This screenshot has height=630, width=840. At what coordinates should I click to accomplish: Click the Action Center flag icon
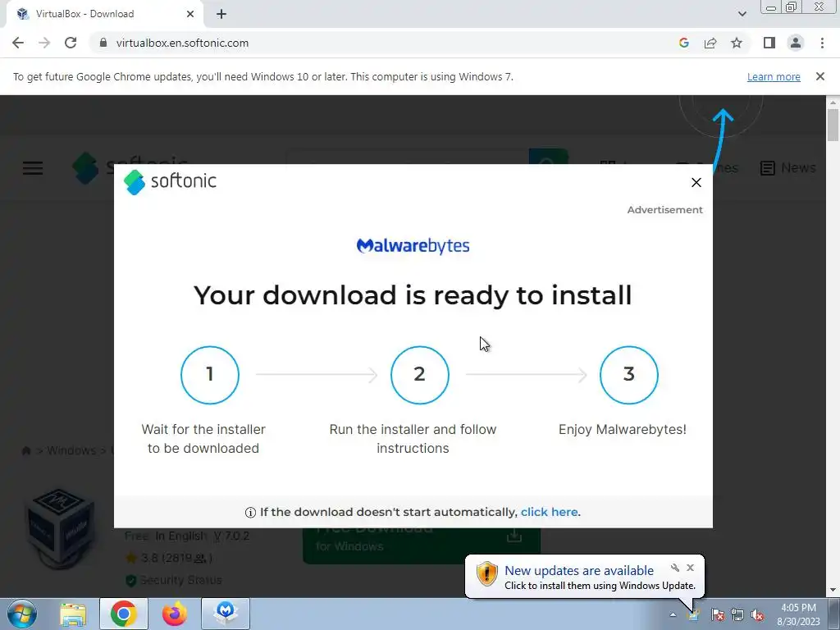tap(717, 614)
